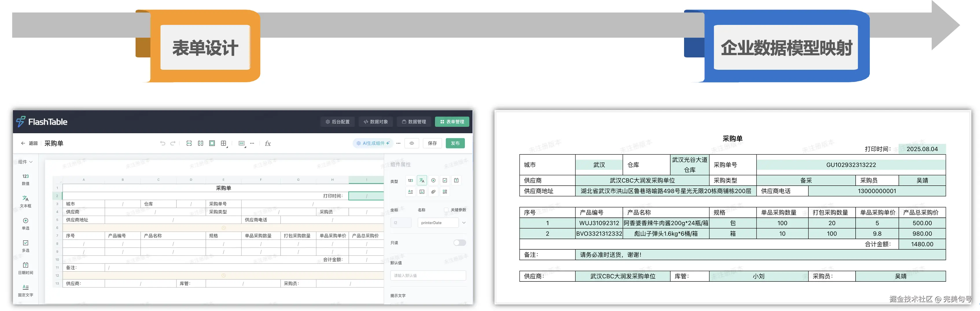Open the 数据管理 tab
This screenshot has height=311, width=980.
pos(414,122)
